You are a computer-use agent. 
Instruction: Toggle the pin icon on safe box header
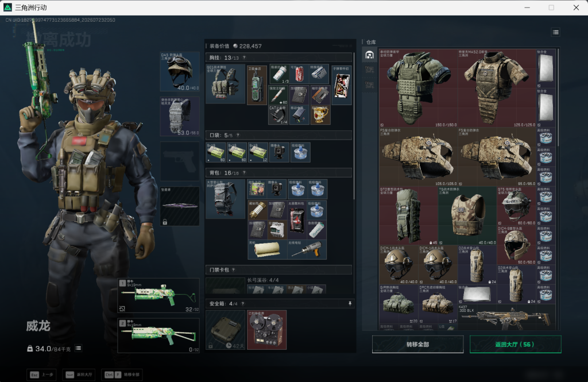click(x=350, y=303)
